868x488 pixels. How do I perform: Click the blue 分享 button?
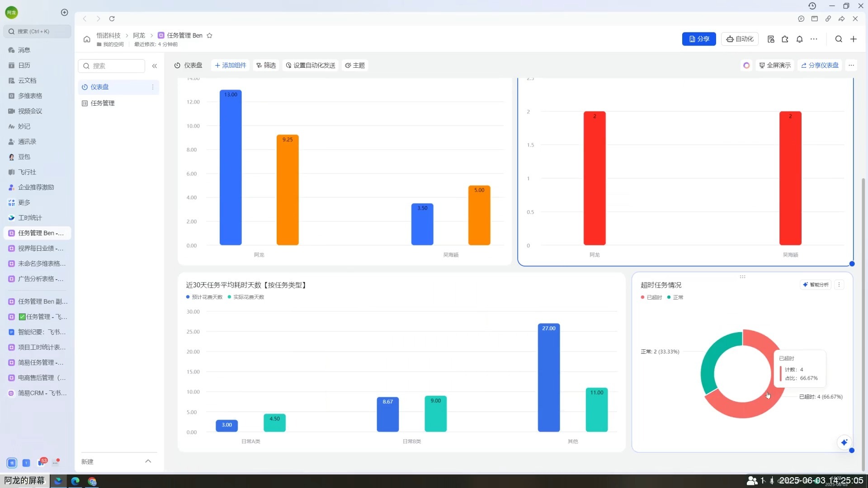(x=698, y=39)
